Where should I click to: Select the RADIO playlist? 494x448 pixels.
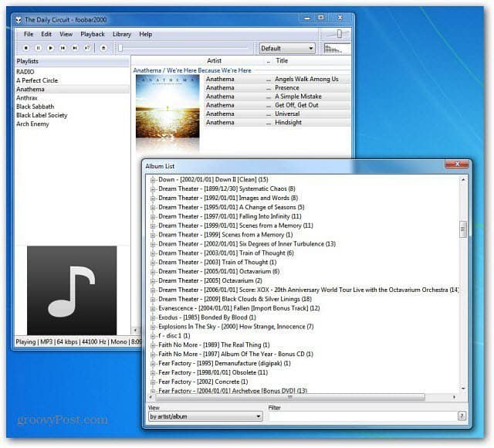click(x=72, y=72)
